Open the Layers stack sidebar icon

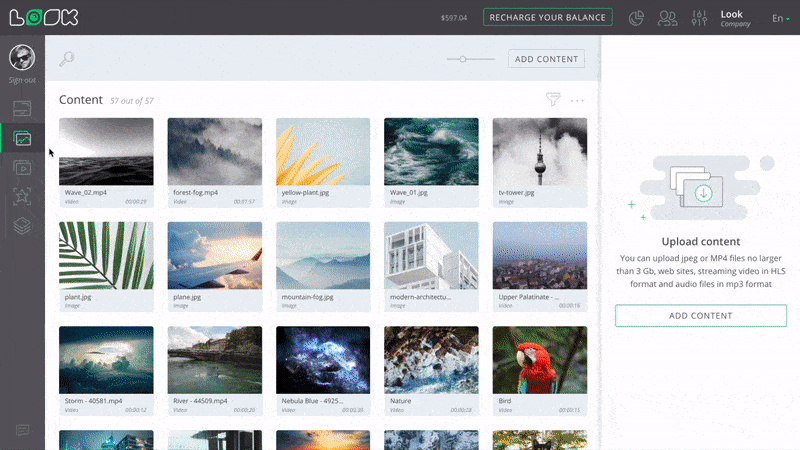(22, 226)
